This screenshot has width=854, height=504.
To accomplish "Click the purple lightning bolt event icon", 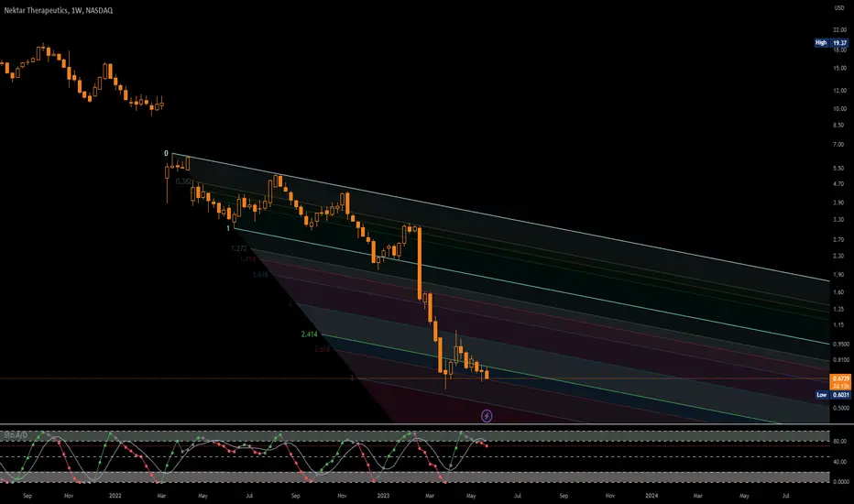I will point(487,416).
